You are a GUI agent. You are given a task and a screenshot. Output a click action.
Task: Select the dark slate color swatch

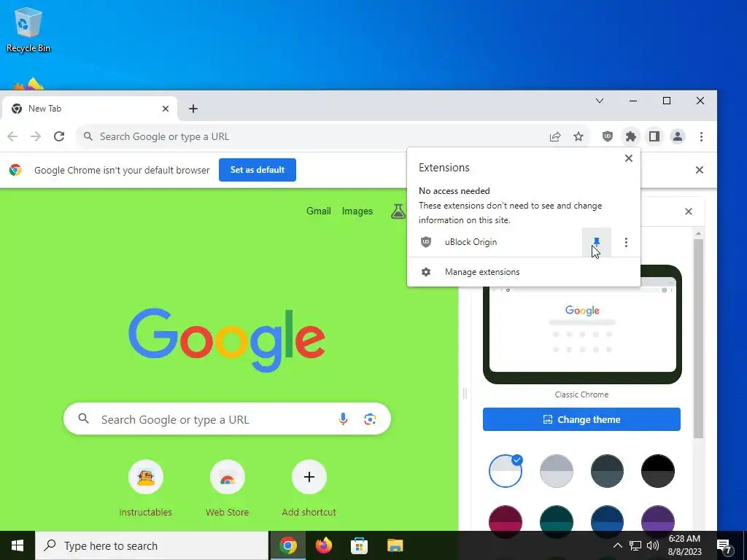coord(607,471)
